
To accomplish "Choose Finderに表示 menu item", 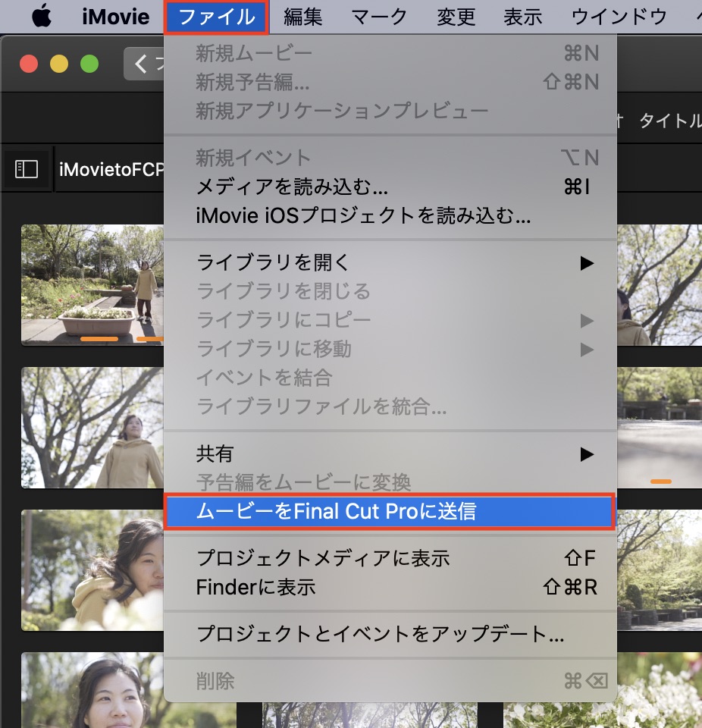I will coord(390,587).
